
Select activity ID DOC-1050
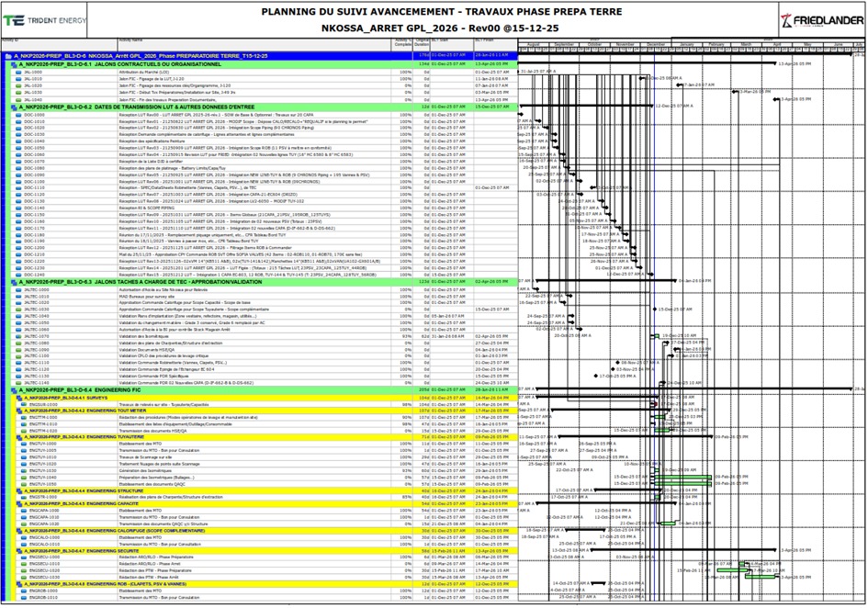34,149
